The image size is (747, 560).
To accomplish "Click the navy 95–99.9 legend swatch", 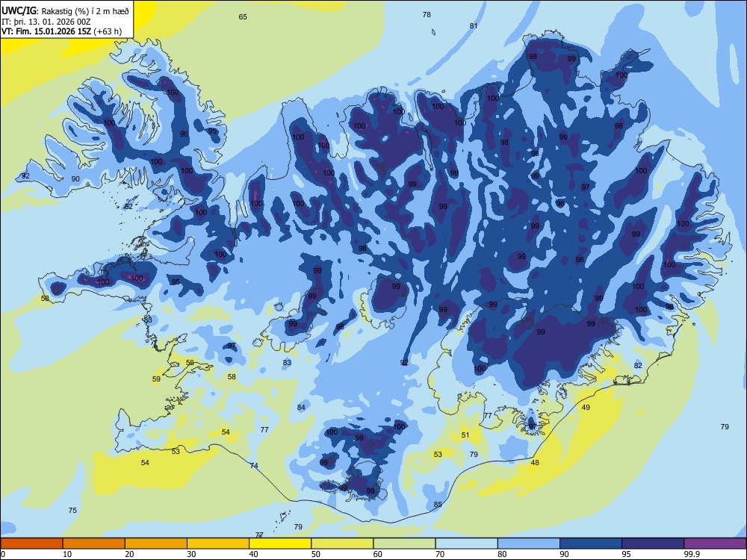I will pyautogui.click(x=653, y=544).
